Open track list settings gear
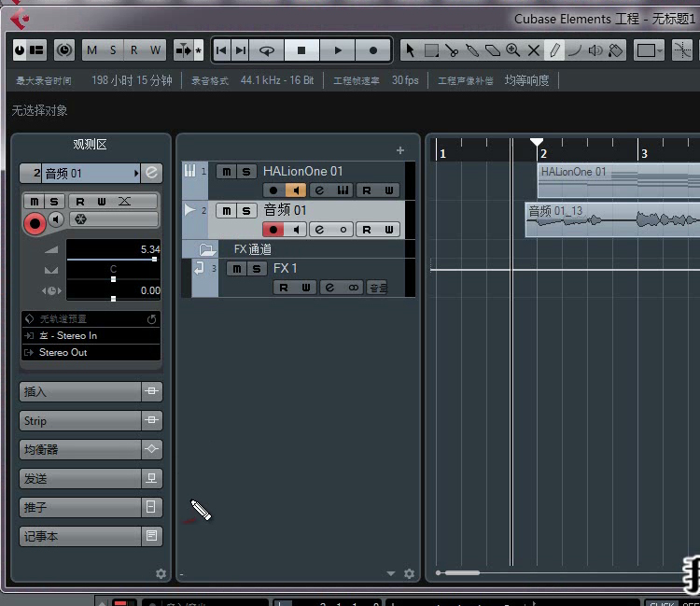 point(409,574)
